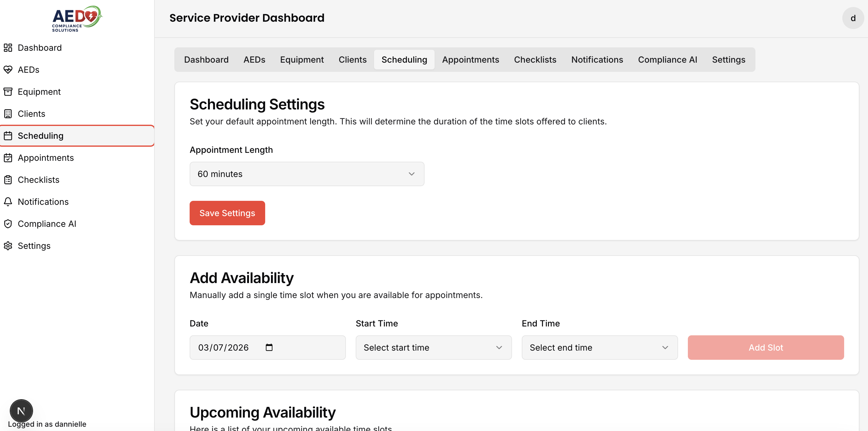
Task: Click the Notifications bell icon in sidebar
Action: coord(8,202)
